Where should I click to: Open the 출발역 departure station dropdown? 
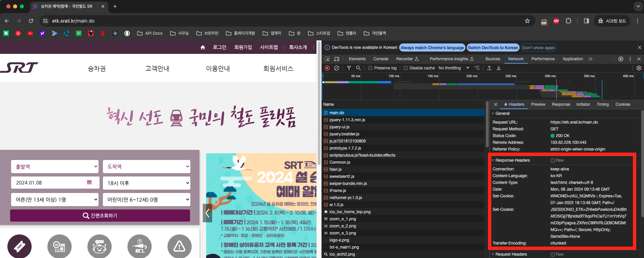click(55, 166)
